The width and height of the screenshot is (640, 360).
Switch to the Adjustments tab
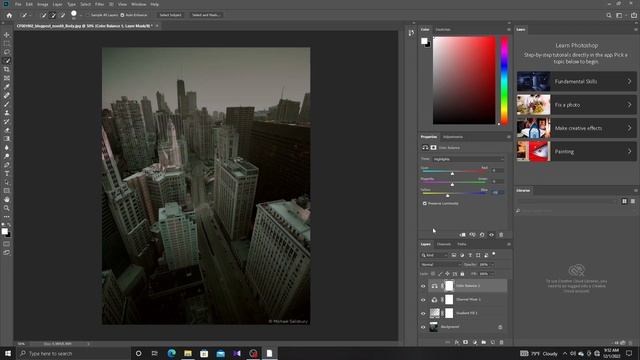453,137
